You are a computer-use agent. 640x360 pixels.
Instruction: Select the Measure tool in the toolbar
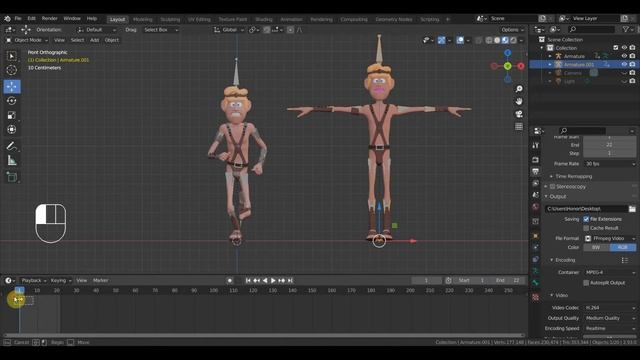tap(11, 160)
